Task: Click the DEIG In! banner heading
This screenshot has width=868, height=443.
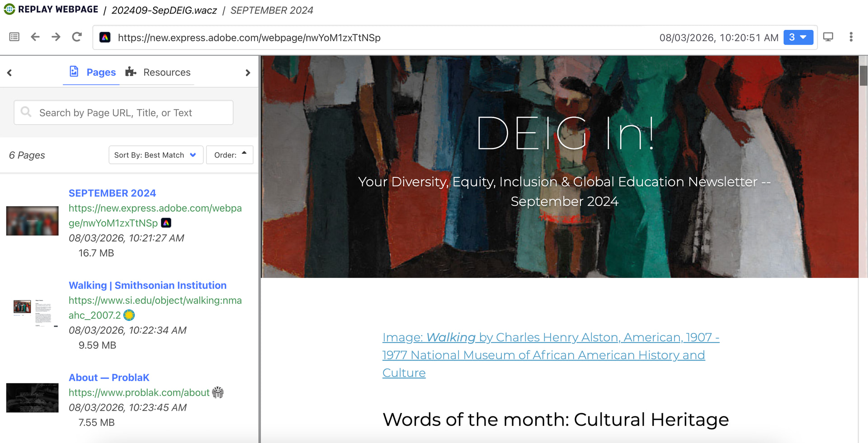Action: (x=565, y=133)
